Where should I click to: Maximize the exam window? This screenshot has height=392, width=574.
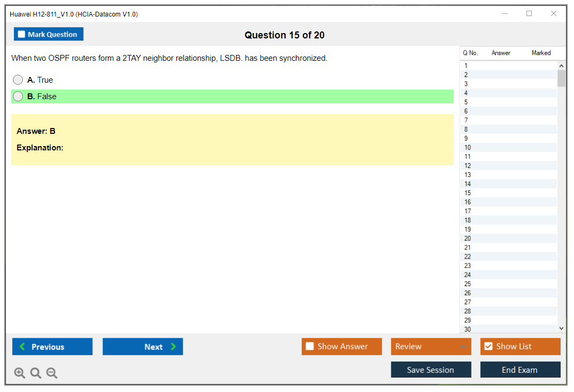(529, 14)
